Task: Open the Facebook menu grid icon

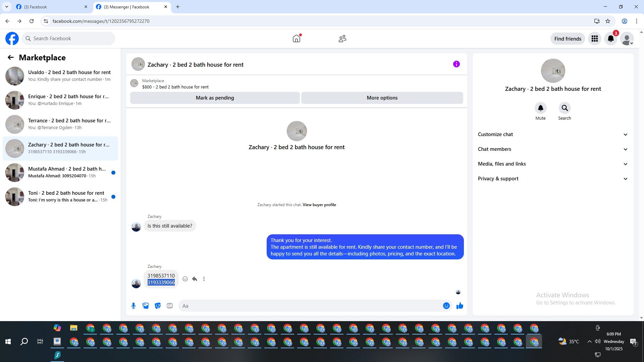Action: [595, 39]
